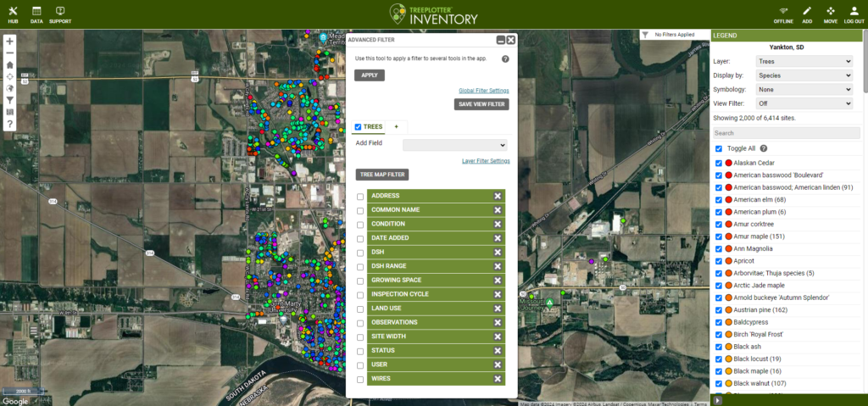Select the Add pencil tool
Screen dimensions: 868x406
[x=807, y=14]
